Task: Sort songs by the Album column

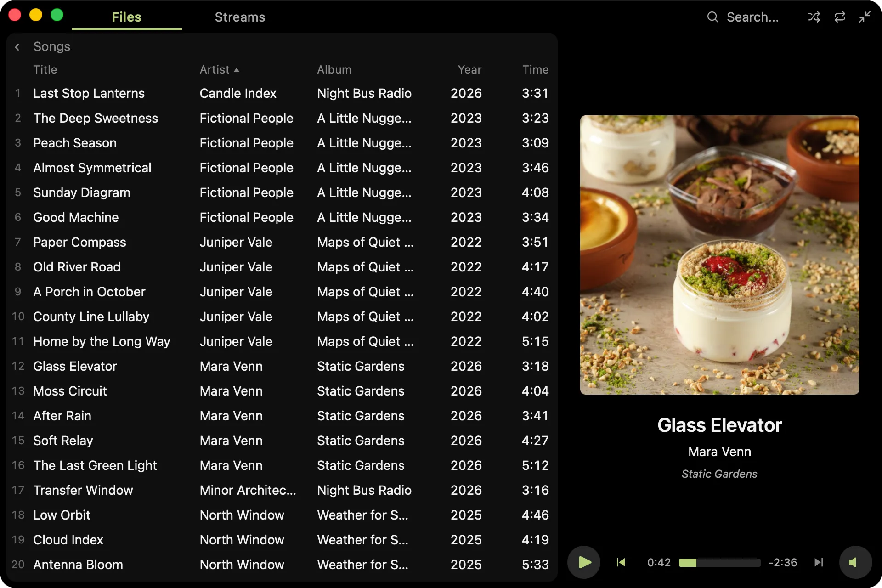Action: [334, 70]
